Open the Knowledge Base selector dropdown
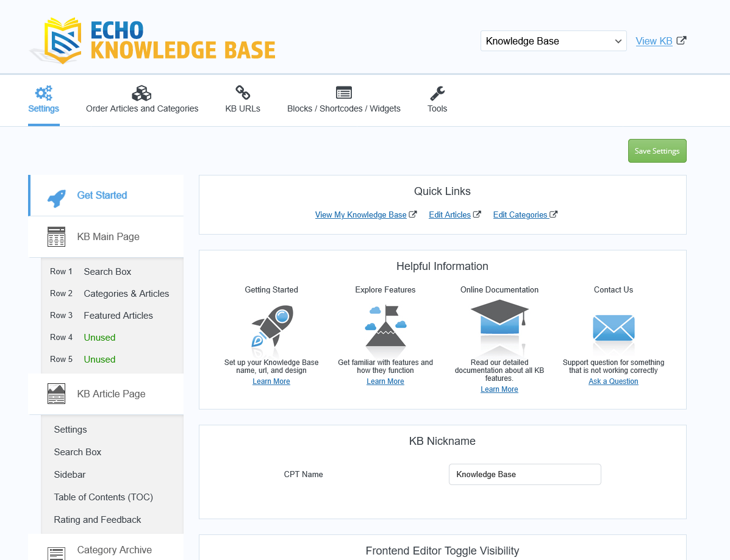730x560 pixels. 554,41
